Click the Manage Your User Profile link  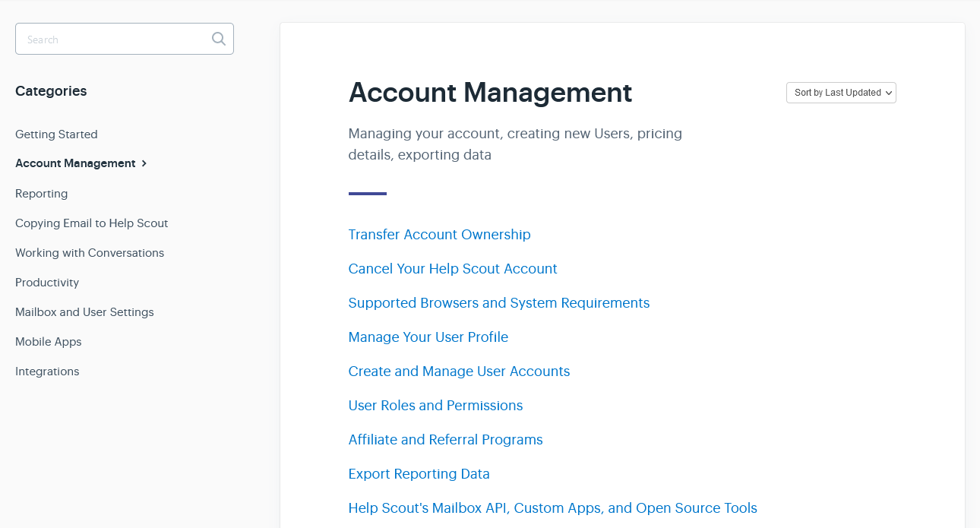tap(428, 337)
